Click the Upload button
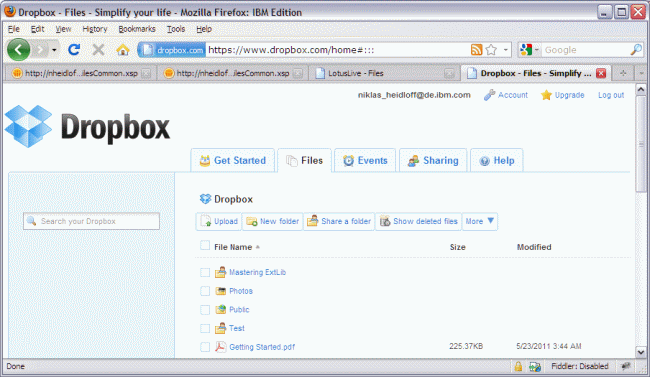Image resolution: width=650 pixels, height=377 pixels. pyautogui.click(x=219, y=221)
